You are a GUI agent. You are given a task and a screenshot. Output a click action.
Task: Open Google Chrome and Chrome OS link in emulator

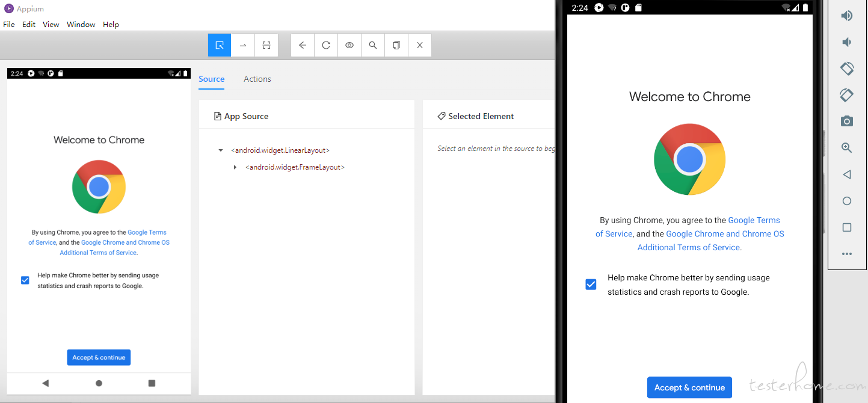point(725,234)
